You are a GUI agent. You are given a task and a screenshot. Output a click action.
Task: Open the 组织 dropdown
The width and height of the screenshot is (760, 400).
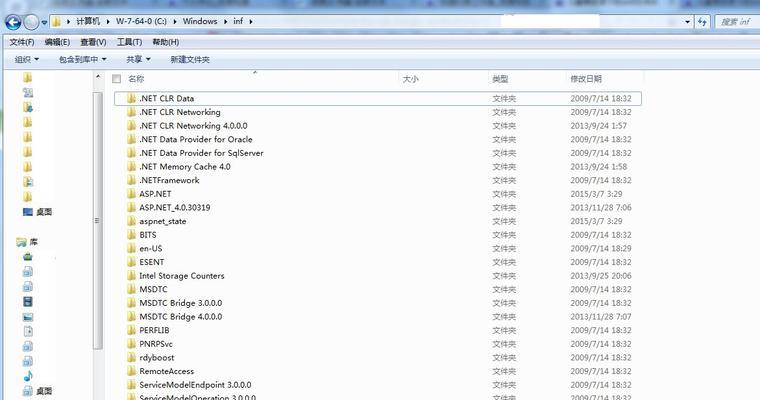(27, 60)
